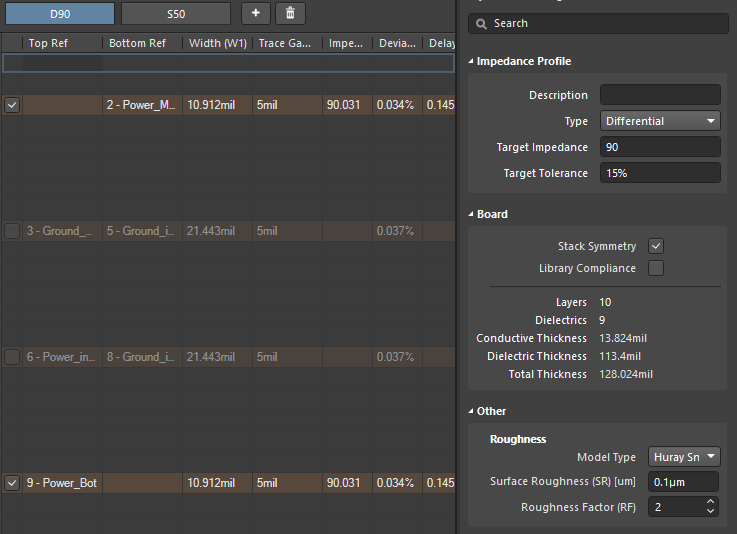This screenshot has height=534, width=737.
Task: Click the search magnifier icon
Action: [x=481, y=23]
